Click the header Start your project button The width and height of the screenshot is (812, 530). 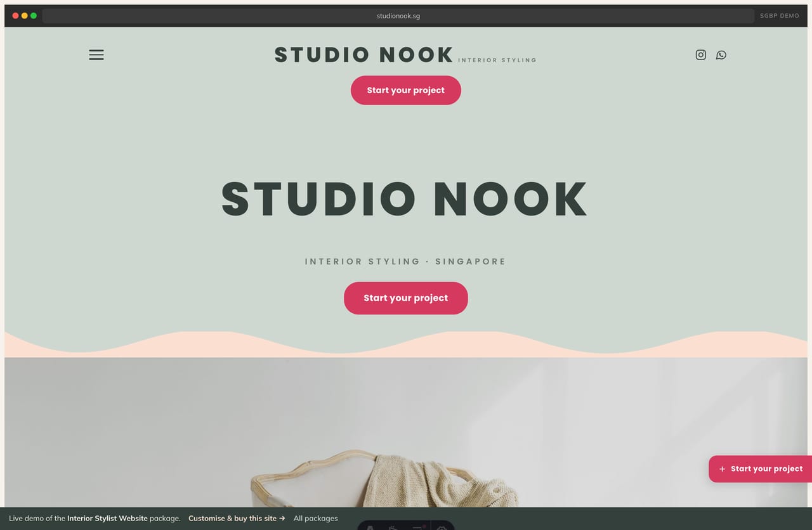point(406,90)
